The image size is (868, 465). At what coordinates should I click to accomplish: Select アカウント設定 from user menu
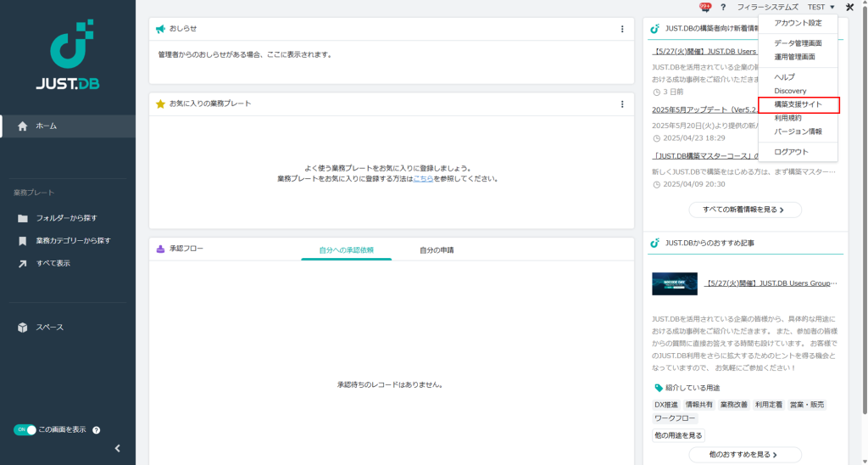[x=798, y=23]
